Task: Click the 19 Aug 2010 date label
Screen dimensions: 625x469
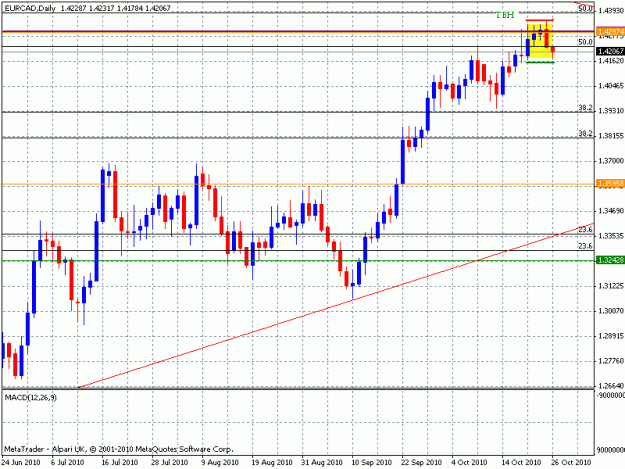Action: pos(271,462)
